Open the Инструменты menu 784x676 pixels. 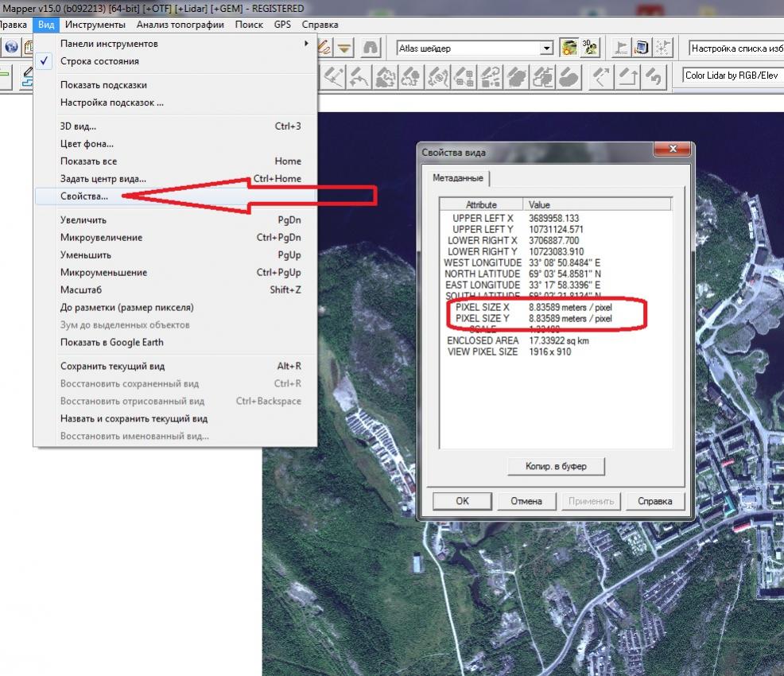click(x=95, y=25)
